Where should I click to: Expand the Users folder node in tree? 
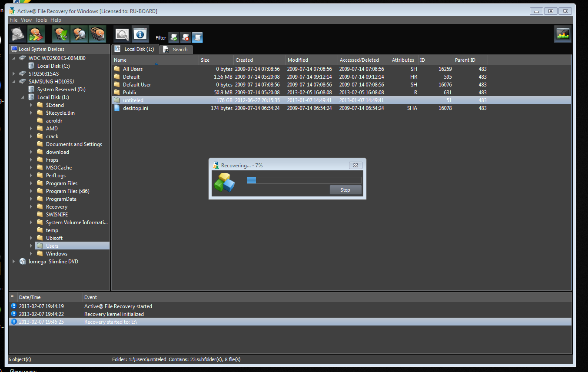pyautogui.click(x=31, y=246)
